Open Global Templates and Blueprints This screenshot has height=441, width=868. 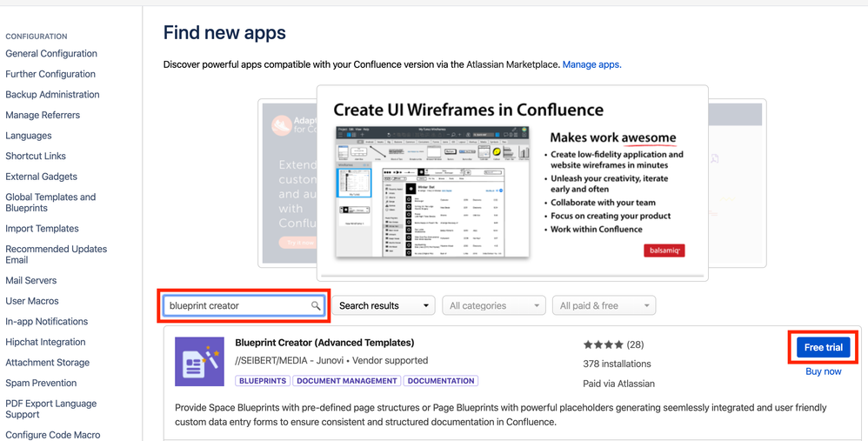pyautogui.click(x=50, y=203)
